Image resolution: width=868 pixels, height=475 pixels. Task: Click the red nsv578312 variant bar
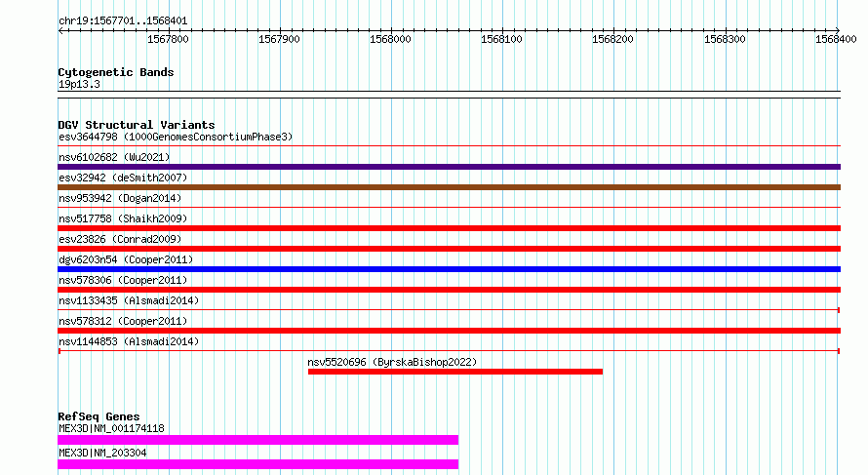click(x=449, y=331)
